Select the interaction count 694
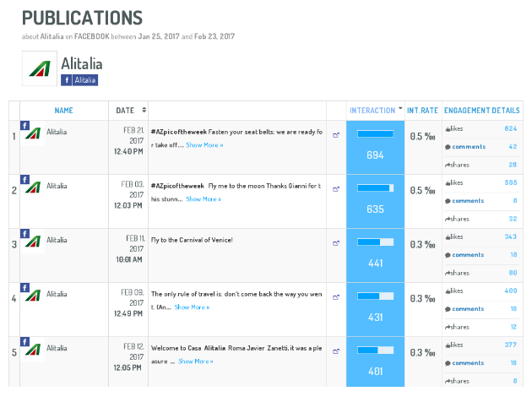The image size is (532, 402). click(375, 155)
